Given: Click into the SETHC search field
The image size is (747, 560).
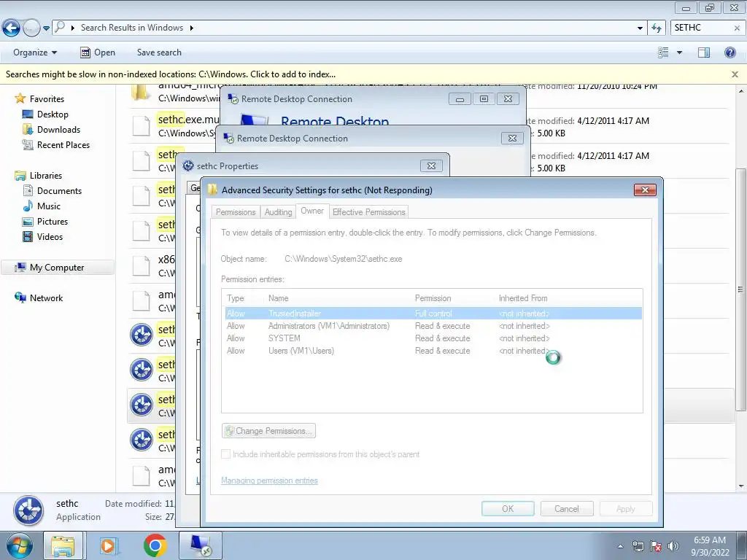Looking at the screenshot, I should coord(702,28).
